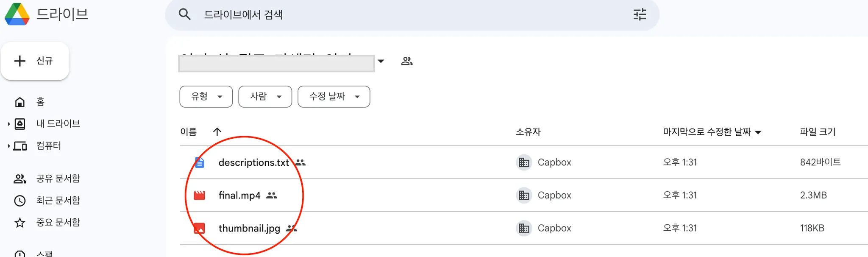Click the Google Drive logo
Screen dimensions: 868x257
(x=17, y=14)
